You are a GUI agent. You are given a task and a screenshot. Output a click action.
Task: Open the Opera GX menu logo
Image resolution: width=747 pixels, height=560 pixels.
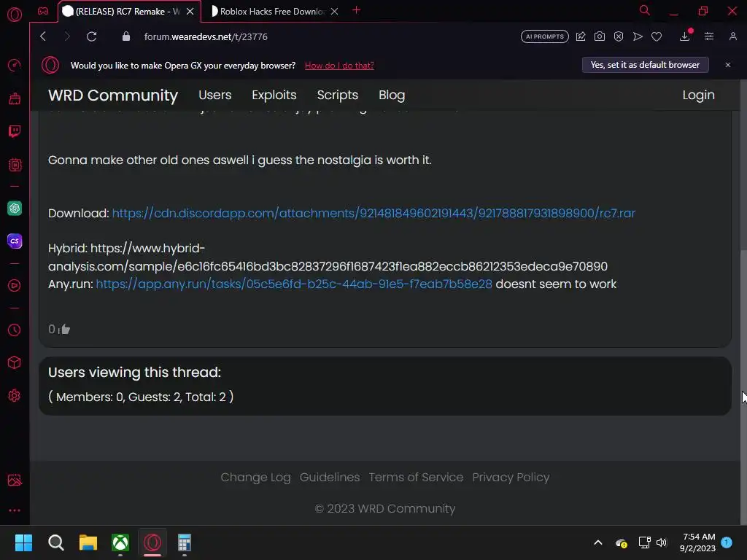click(15, 15)
